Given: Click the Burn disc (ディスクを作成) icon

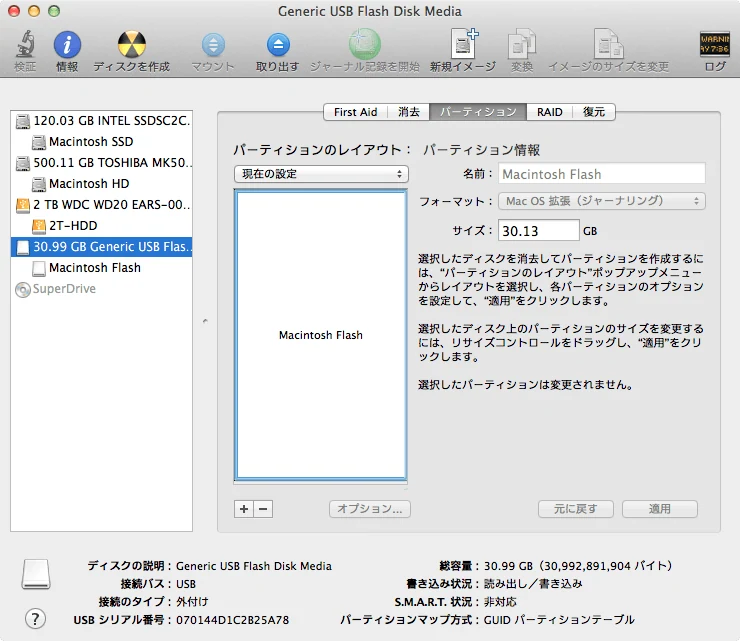Looking at the screenshot, I should 132,45.
